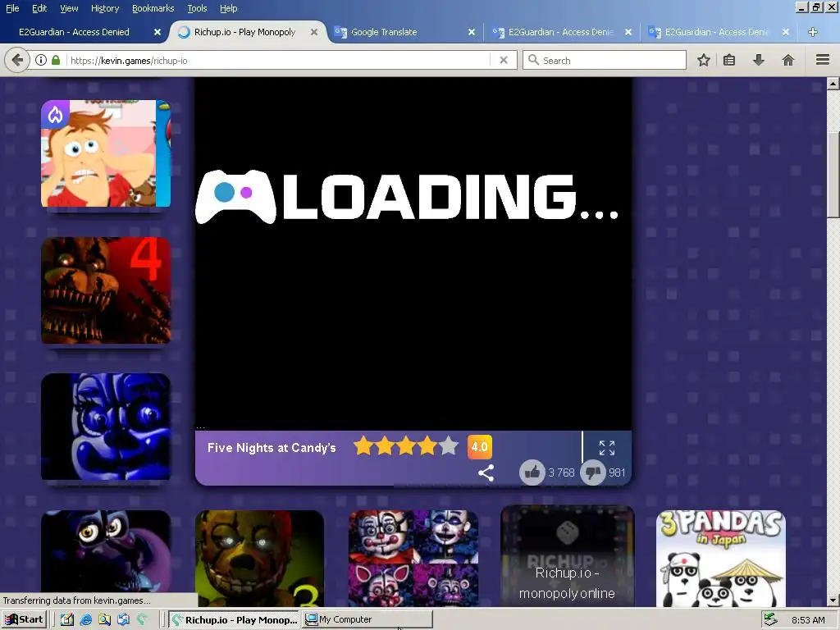Click the 3 768 likes count
840x630 pixels.
click(561, 472)
